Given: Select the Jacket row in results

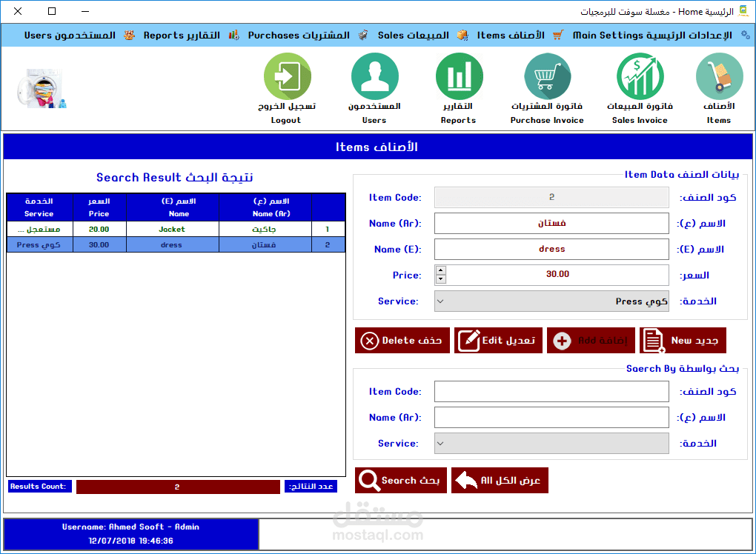Looking at the screenshot, I should (176, 230).
